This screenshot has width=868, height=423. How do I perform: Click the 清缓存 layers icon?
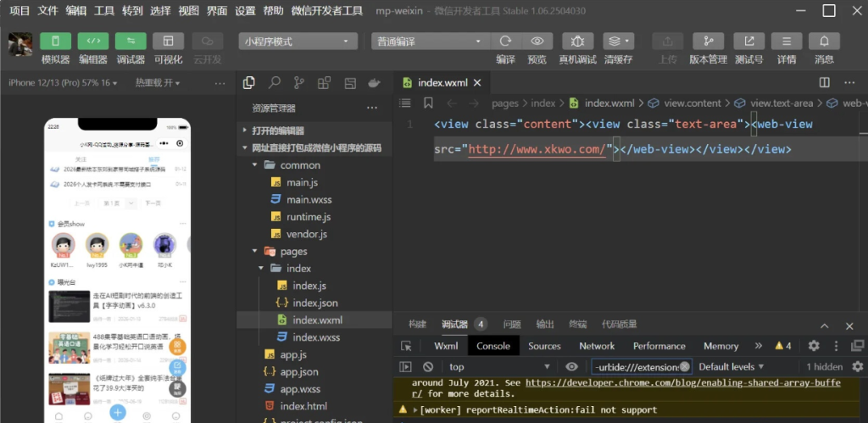[618, 42]
